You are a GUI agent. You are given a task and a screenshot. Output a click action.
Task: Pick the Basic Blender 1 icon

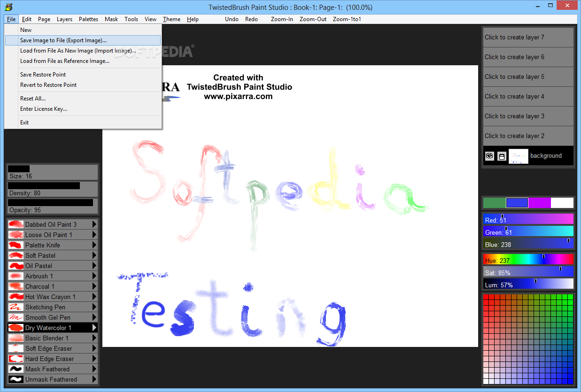(x=16, y=338)
